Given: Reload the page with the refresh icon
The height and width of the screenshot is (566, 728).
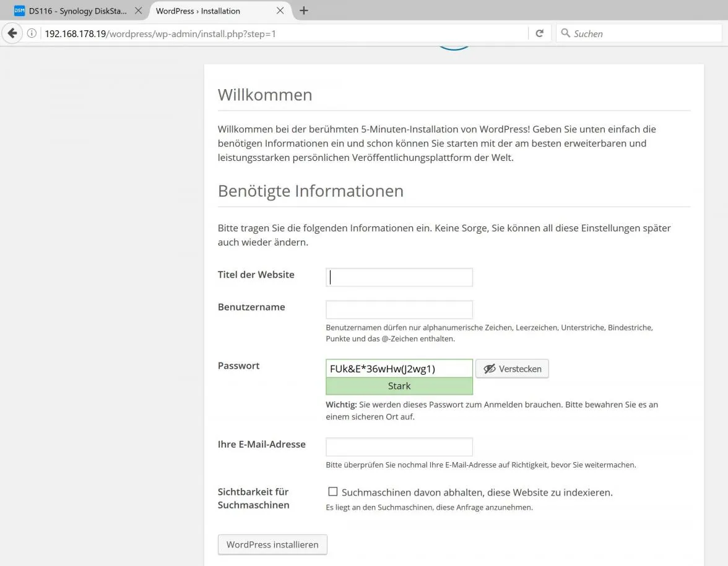Looking at the screenshot, I should pyautogui.click(x=540, y=33).
